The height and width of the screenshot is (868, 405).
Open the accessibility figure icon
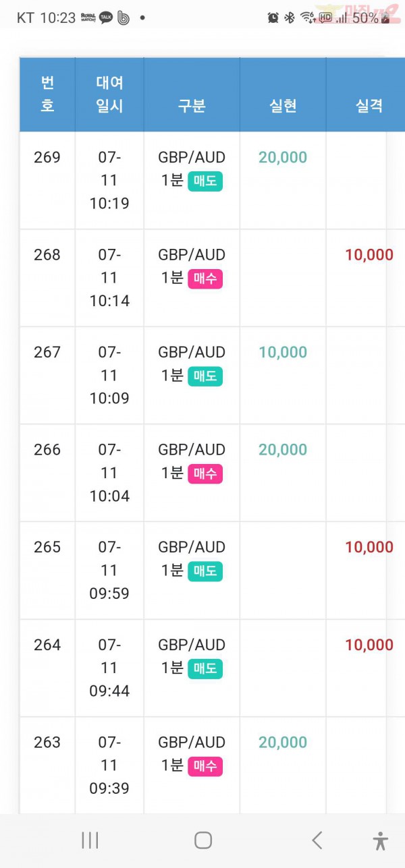[381, 840]
